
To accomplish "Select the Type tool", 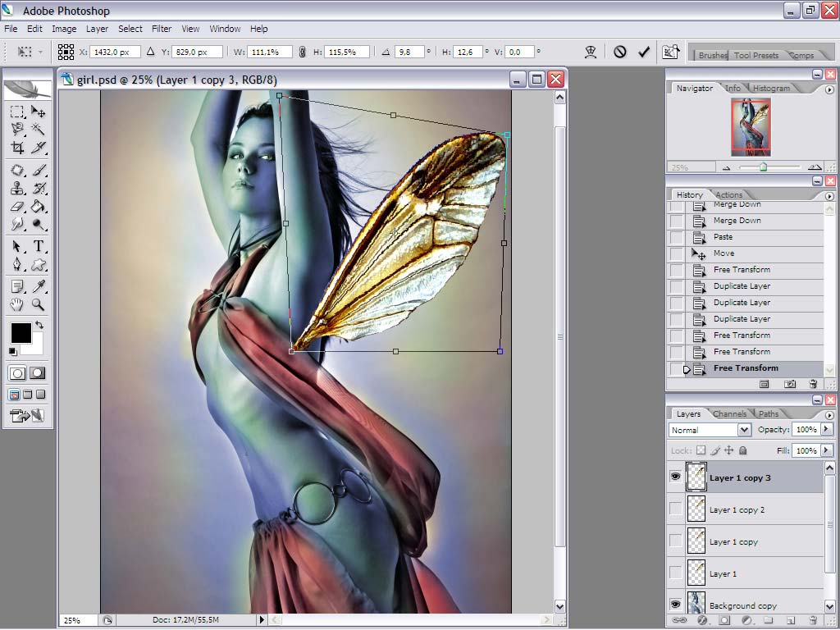I will coord(38,246).
